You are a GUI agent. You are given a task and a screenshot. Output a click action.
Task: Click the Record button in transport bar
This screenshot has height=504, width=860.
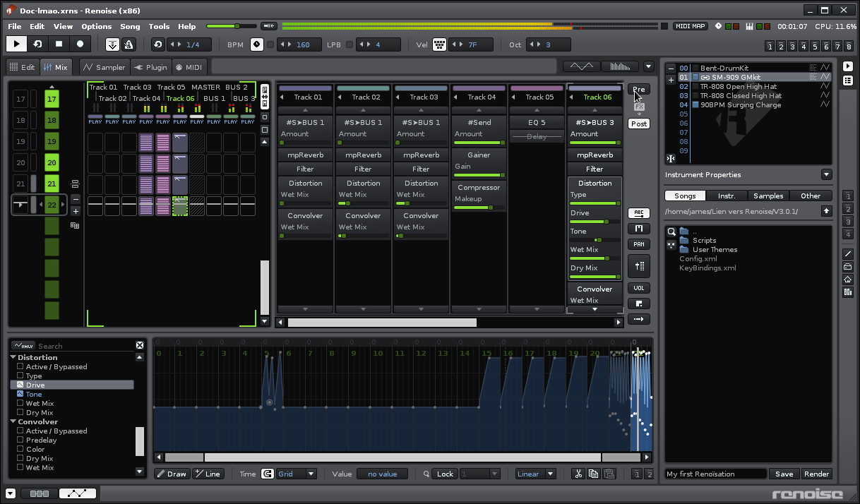(x=80, y=44)
